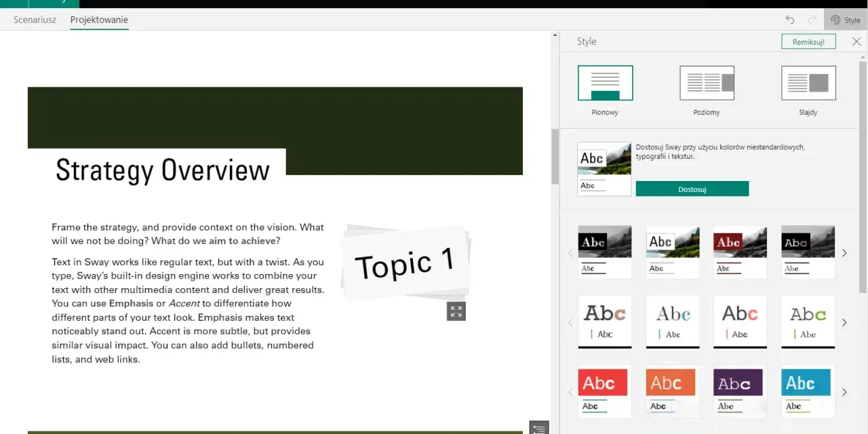Close the Style panel with X

856,41
